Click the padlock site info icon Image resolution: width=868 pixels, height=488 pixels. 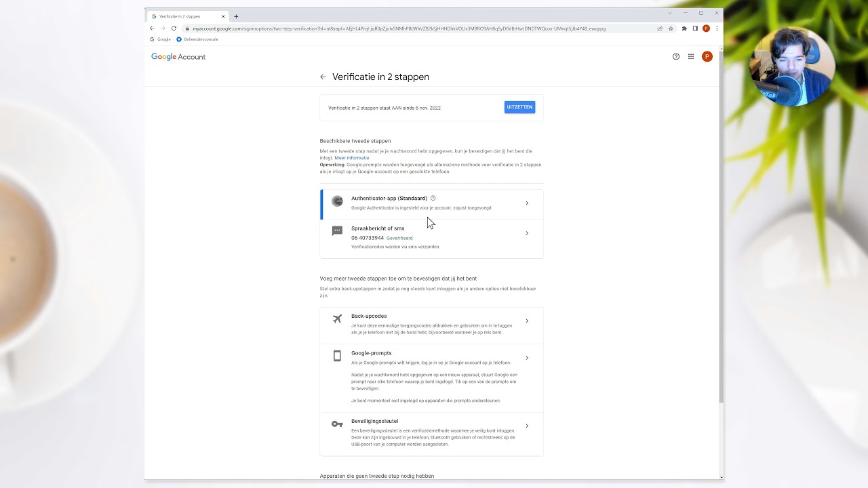click(x=187, y=28)
